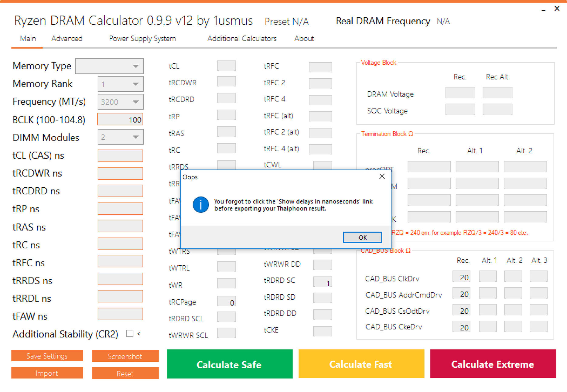Click the Import button

47,373
